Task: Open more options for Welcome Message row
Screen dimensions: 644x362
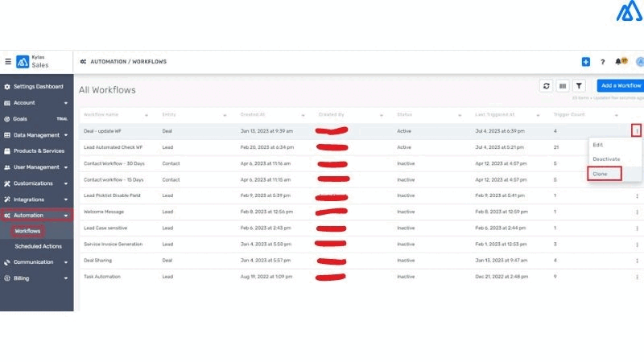Action: pyautogui.click(x=637, y=212)
